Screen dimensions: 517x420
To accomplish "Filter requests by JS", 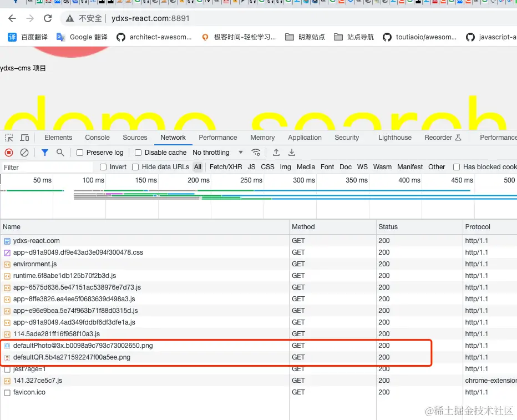I will [252, 167].
